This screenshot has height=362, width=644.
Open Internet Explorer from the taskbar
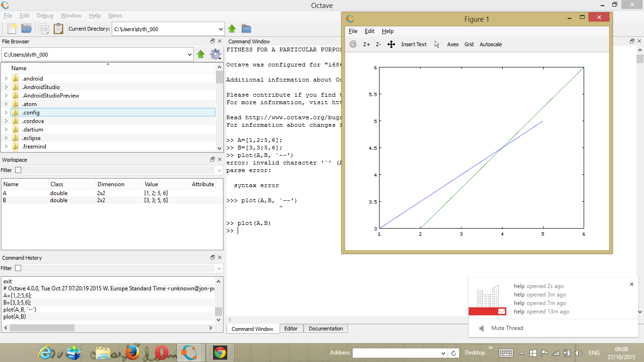46,352
